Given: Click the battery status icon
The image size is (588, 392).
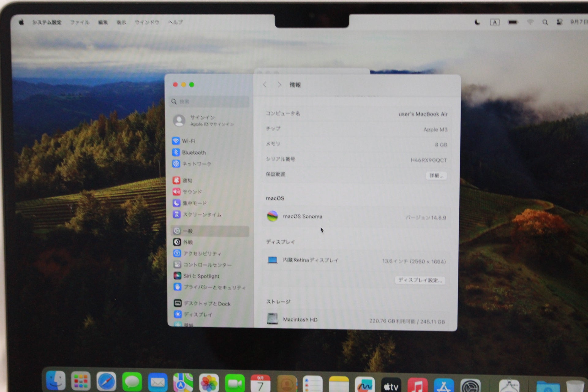Looking at the screenshot, I should (x=513, y=22).
